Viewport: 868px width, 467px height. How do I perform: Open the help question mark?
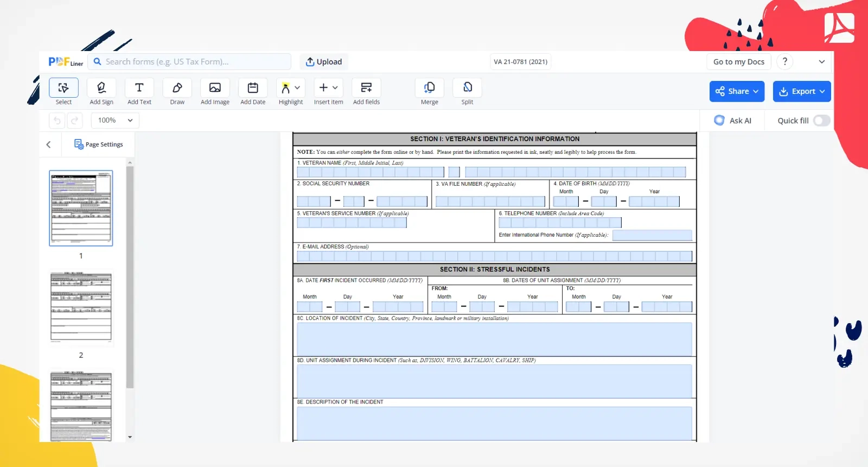784,62
